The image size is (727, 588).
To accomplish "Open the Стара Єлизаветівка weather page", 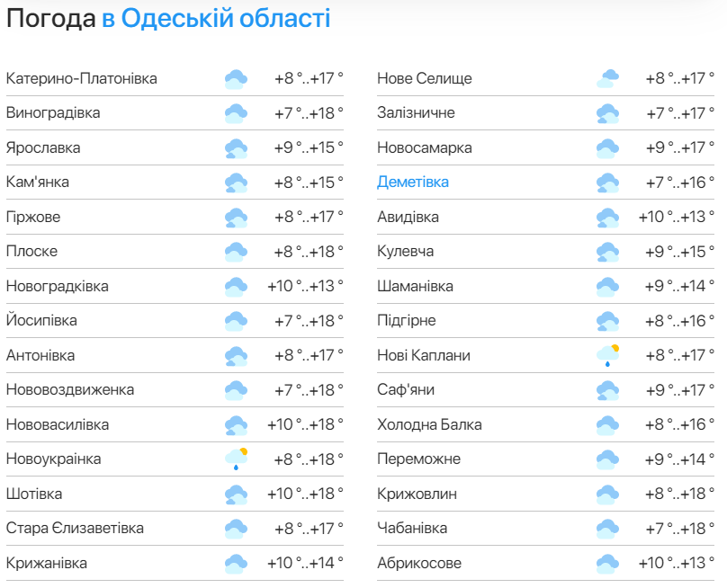I will pyautogui.click(x=75, y=529).
